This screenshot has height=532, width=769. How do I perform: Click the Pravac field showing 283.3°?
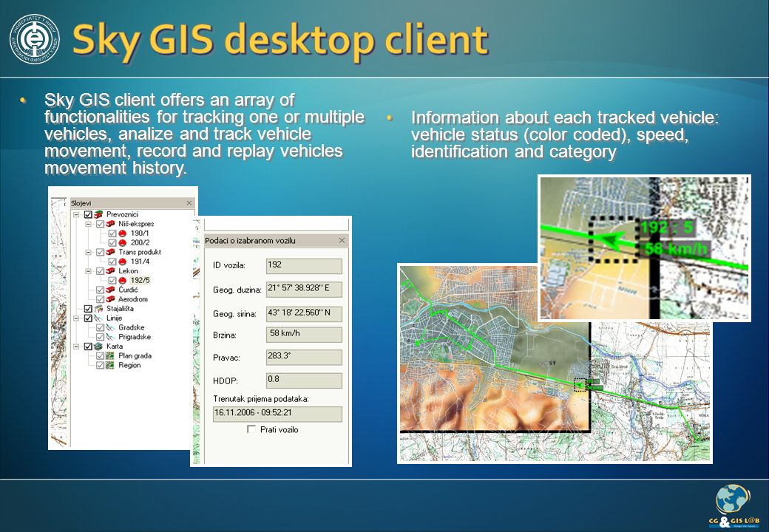coord(304,357)
